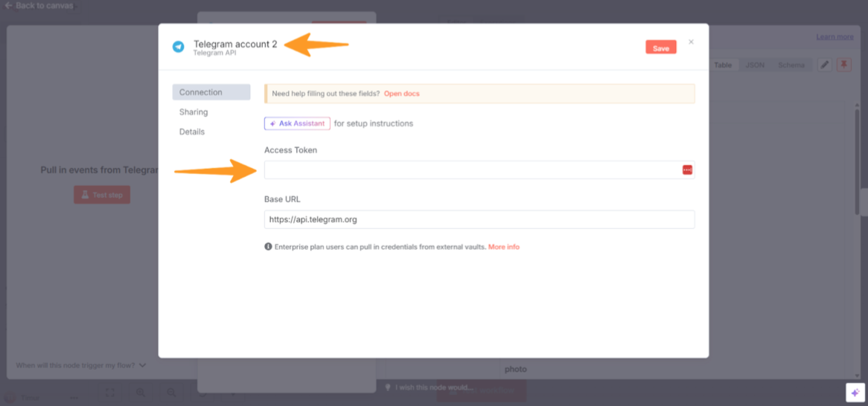Screen dimensions: 868x406
Task: Switch output view to JSON
Action: 755,65
